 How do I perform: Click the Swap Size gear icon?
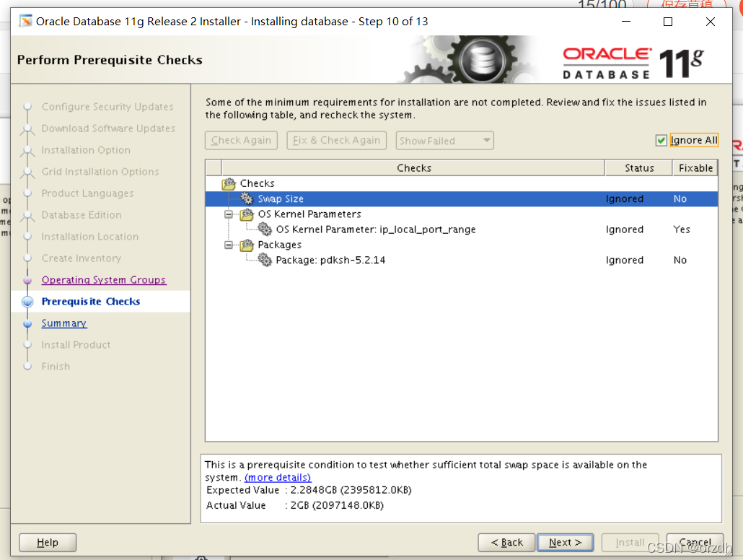(x=246, y=198)
